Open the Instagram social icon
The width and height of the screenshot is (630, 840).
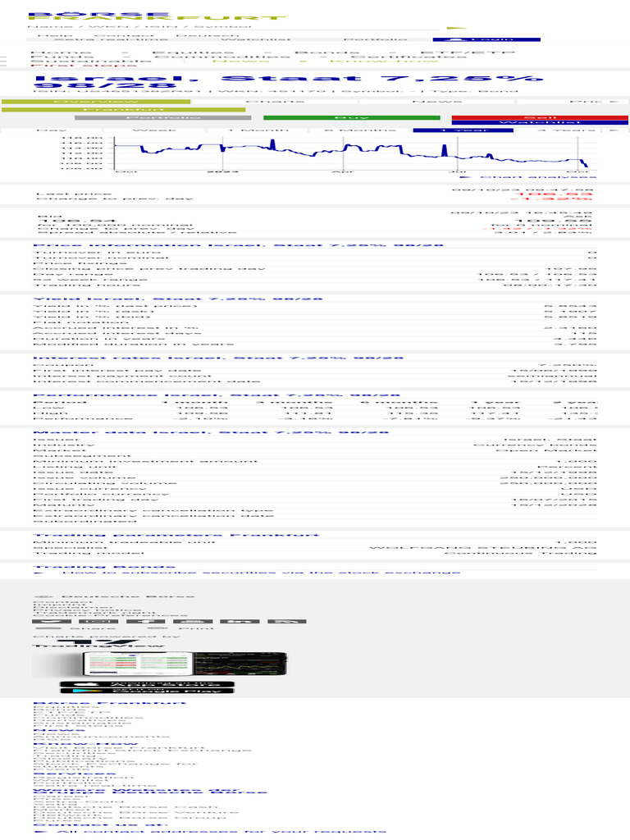pyautogui.click(x=99, y=622)
